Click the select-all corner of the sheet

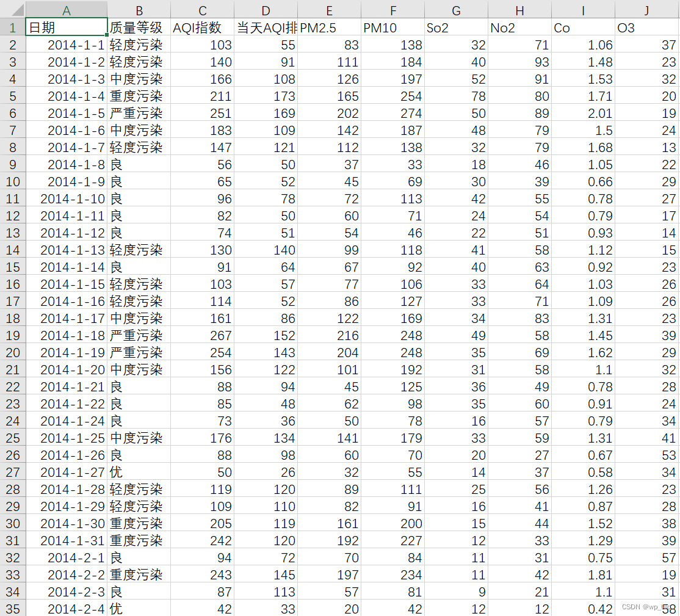click(13, 10)
